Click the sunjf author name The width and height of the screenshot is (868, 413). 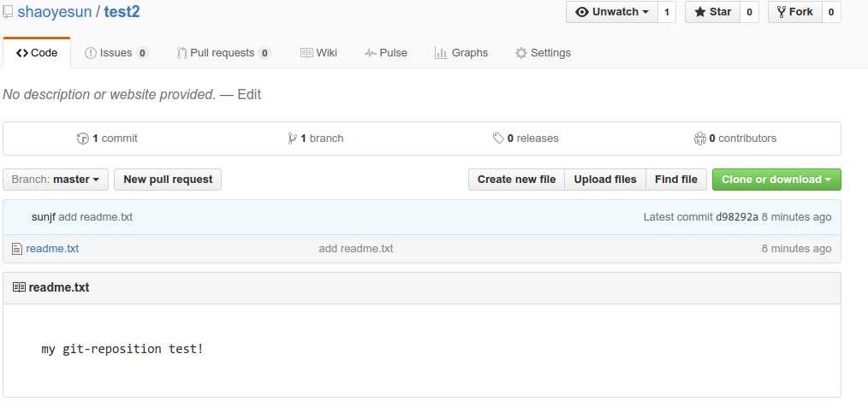coord(43,217)
